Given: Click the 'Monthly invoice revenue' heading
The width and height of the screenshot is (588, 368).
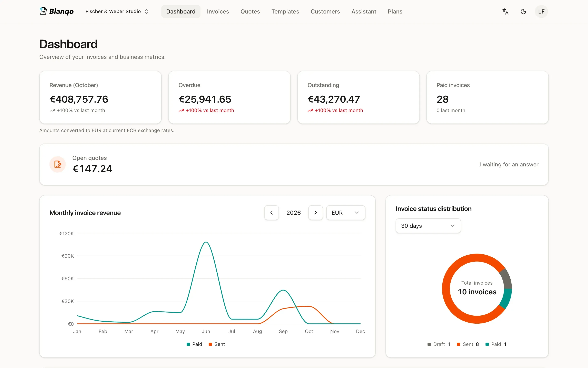Looking at the screenshot, I should point(85,213).
